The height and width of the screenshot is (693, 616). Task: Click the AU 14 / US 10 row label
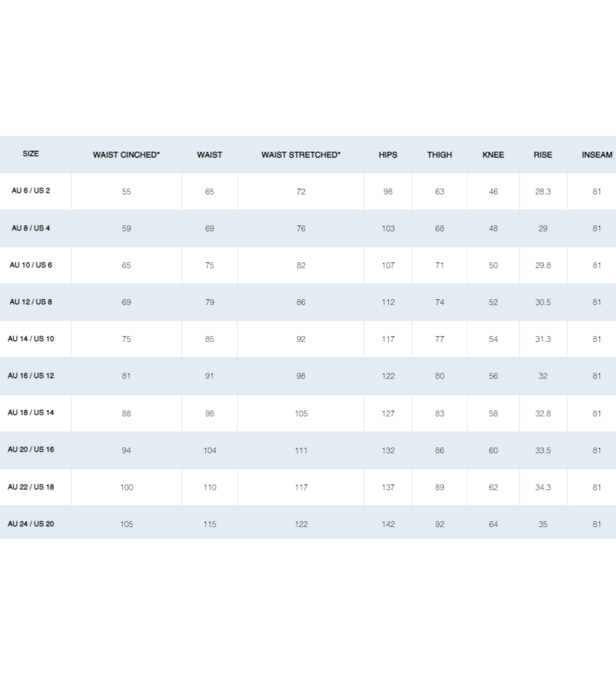[31, 338]
